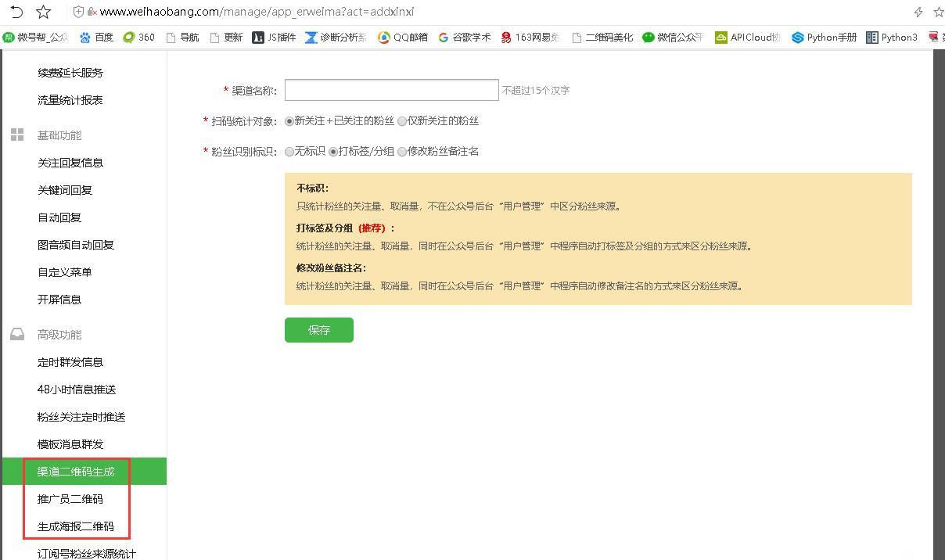The height and width of the screenshot is (560, 945).
Task: Click the 基础功能 grid icon
Action: click(17, 134)
